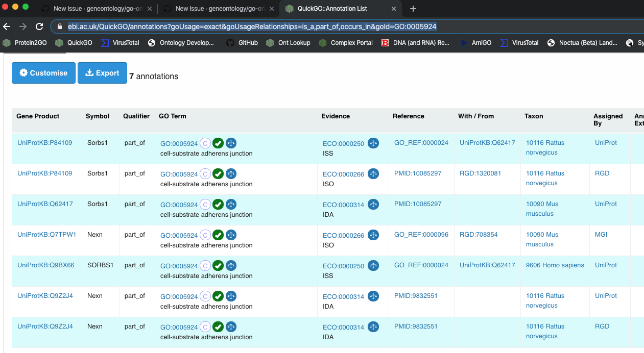
Task: Open the ECO:0000250 chart icon in the P84109 ISS row
Action: pyautogui.click(x=373, y=143)
